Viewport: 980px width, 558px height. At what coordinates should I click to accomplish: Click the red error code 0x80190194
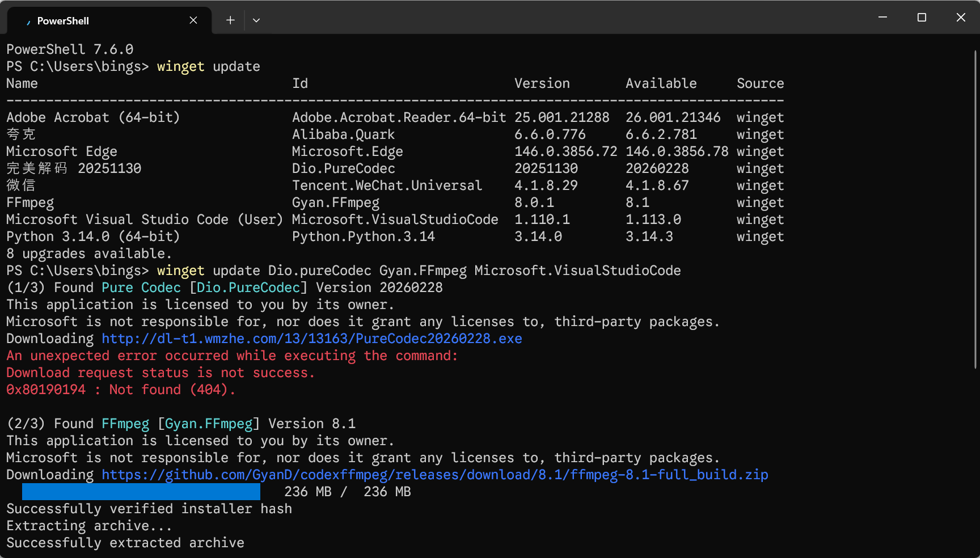tap(46, 390)
